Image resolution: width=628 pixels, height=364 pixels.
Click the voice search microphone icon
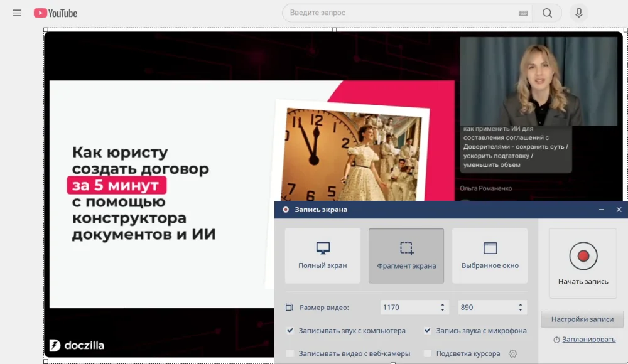(x=578, y=13)
